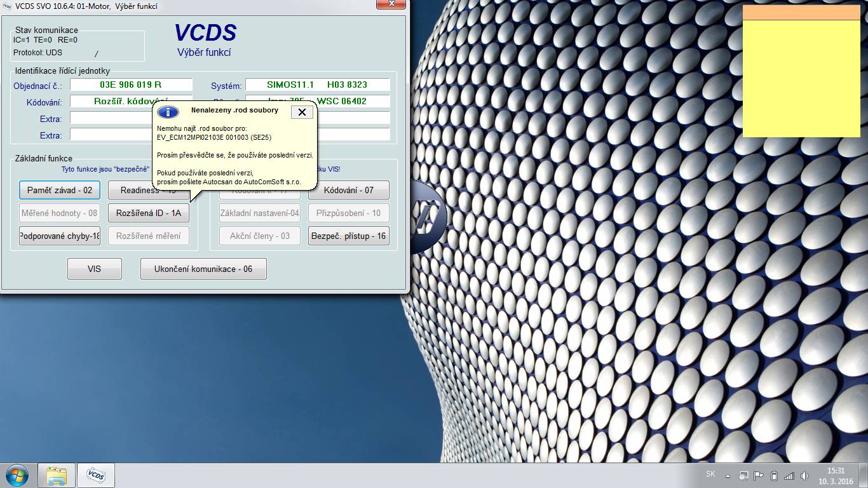Screen dimensions: 868x488
Task: Click the VCDS window title bar icon
Action: (6, 6)
